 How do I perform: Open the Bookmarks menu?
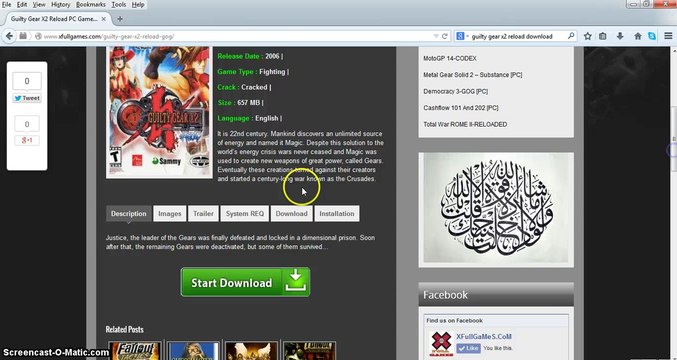coord(91,4)
